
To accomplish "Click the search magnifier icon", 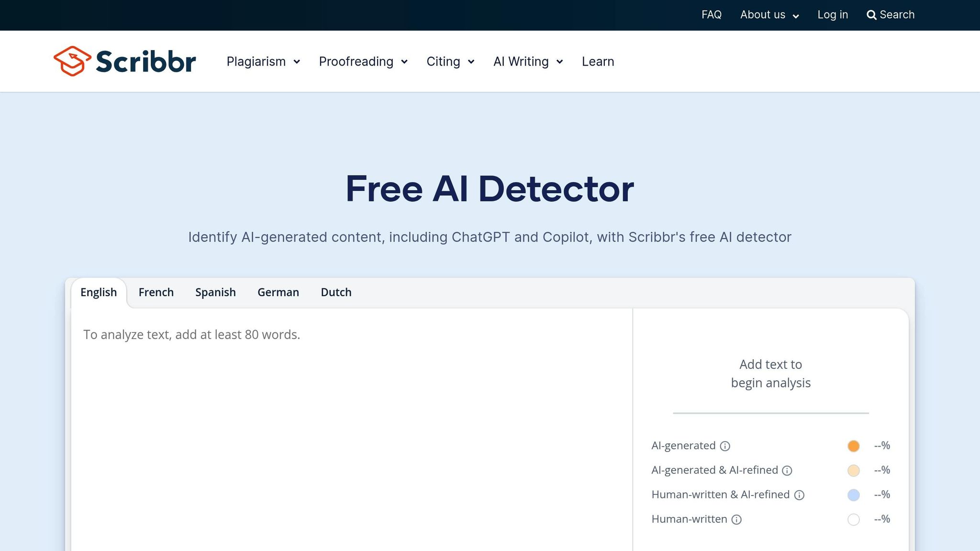I will tap(871, 15).
